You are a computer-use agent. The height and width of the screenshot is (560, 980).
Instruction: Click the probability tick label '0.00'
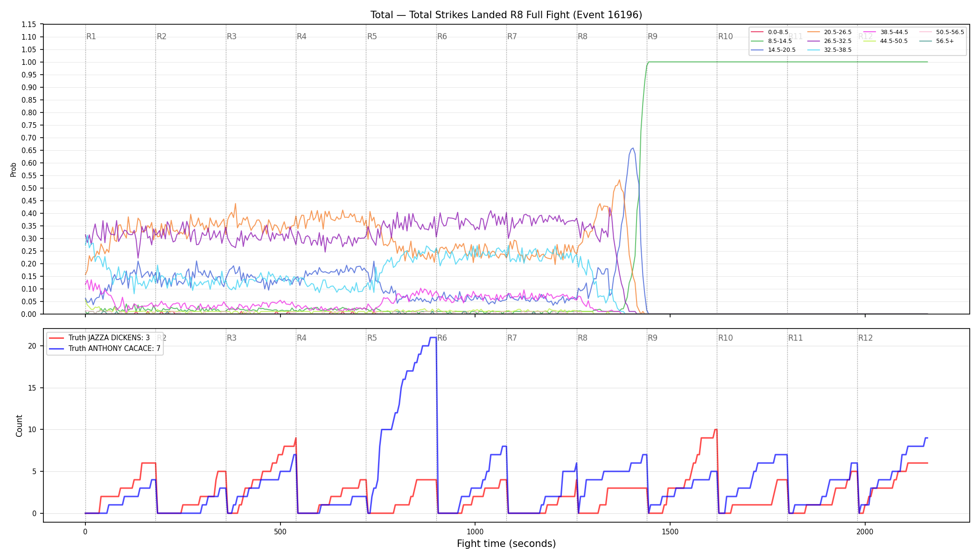[29, 314]
